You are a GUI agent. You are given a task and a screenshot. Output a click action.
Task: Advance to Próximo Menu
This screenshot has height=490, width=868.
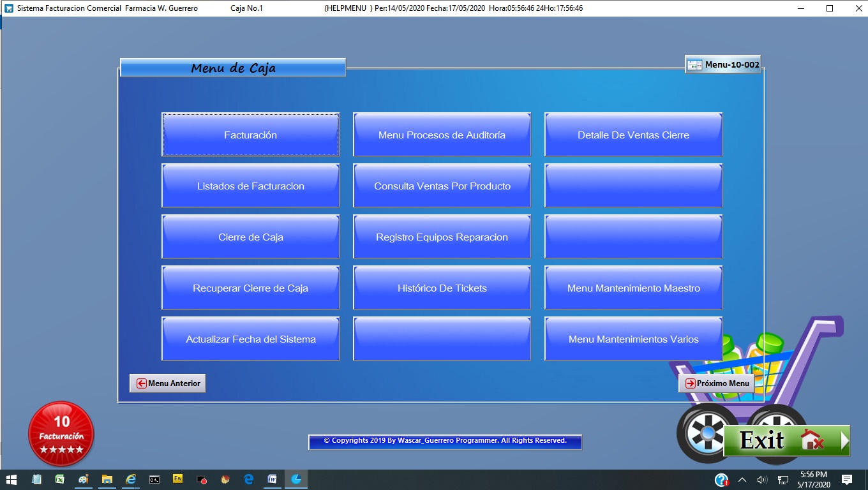716,383
